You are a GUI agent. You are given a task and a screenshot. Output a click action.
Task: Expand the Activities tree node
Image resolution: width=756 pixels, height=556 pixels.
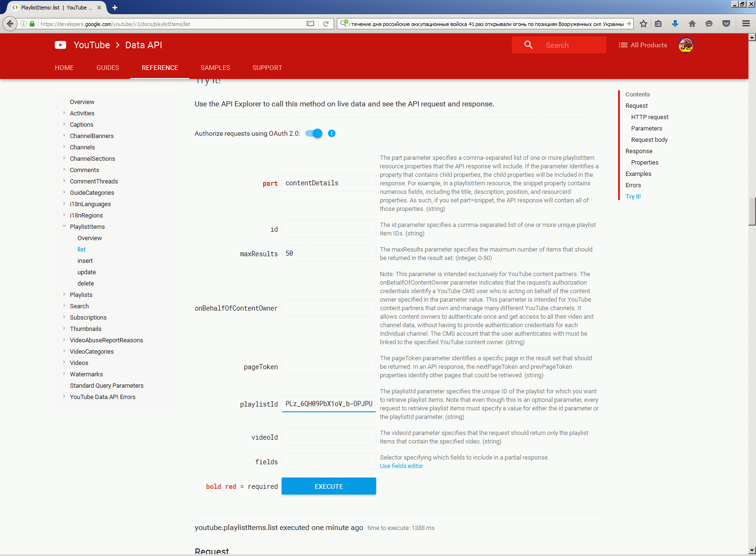tap(64, 113)
